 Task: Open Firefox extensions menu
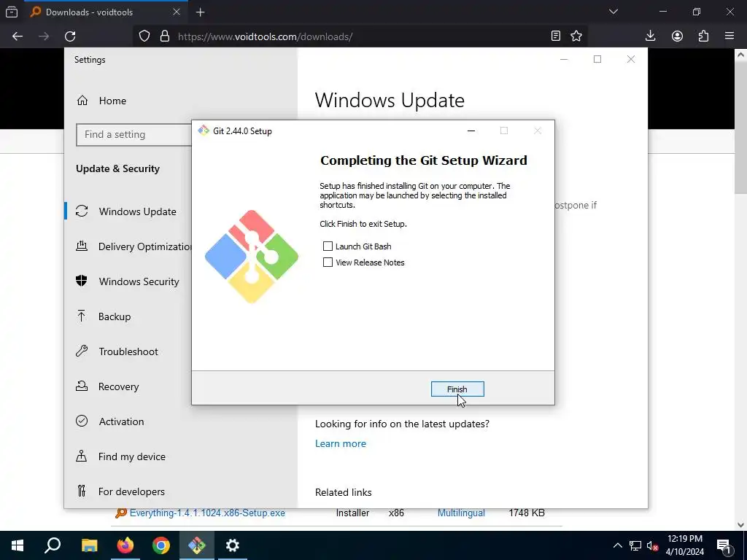pos(703,36)
